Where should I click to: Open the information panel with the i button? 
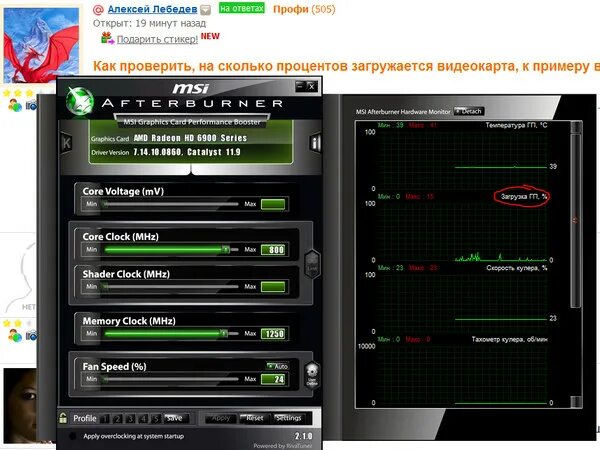(315, 143)
